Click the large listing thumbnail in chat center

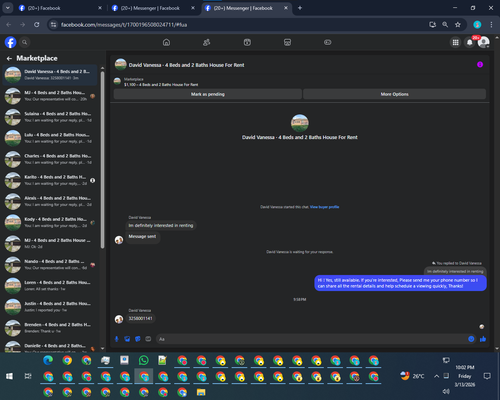(x=300, y=123)
